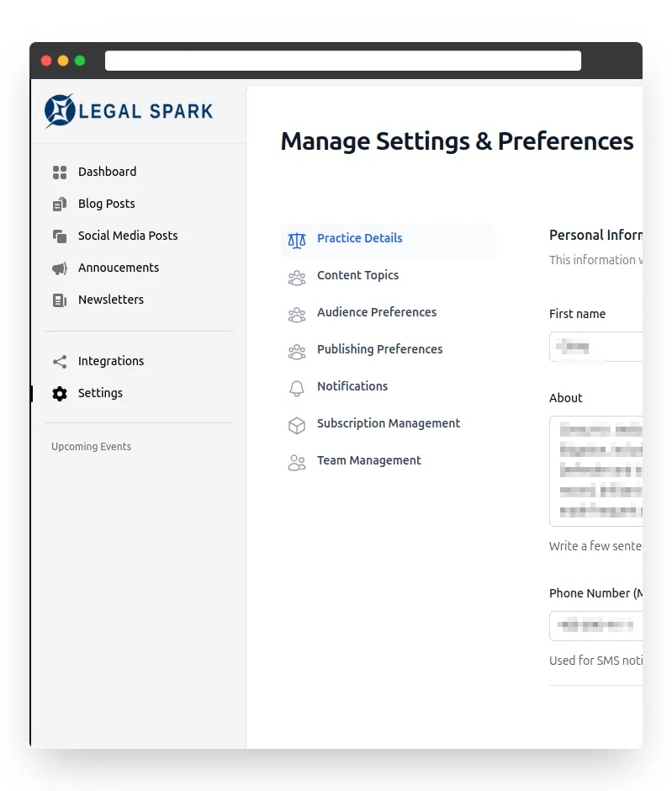Click the Newsletters newspaper icon
The image size is (672, 791).
click(60, 300)
